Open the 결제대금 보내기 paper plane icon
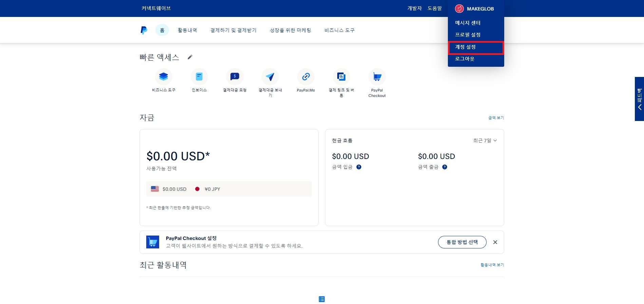644x304 pixels. (x=270, y=77)
